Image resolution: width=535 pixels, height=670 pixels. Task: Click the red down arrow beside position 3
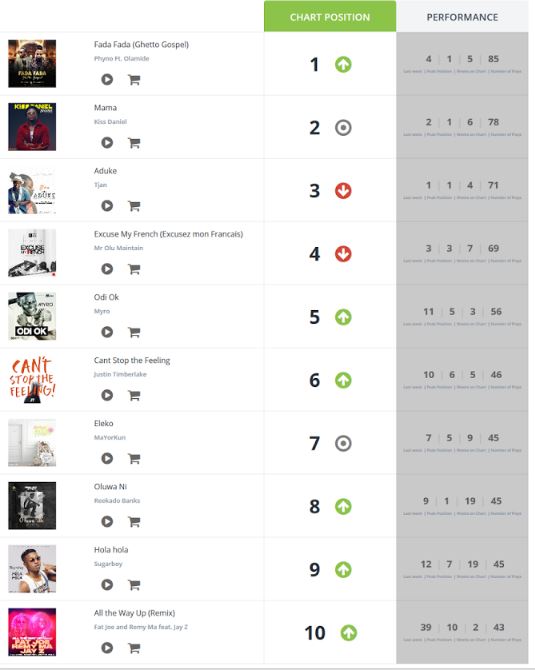(x=343, y=191)
